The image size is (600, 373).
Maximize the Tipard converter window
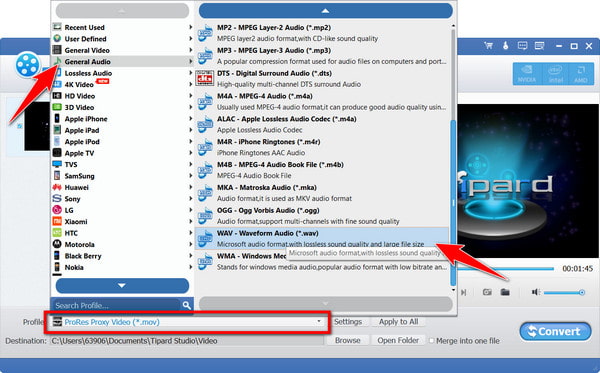[x=574, y=46]
